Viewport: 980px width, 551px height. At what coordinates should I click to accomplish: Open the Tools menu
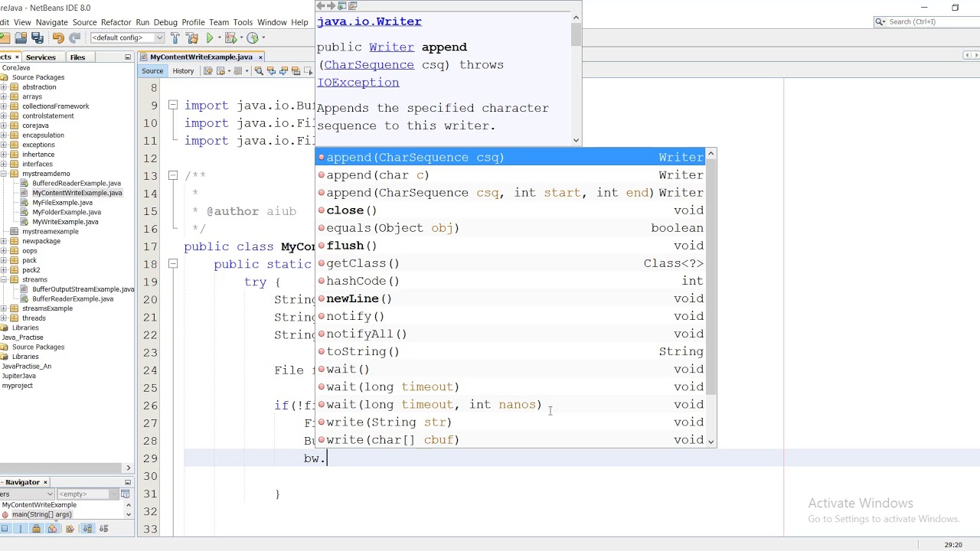243,22
